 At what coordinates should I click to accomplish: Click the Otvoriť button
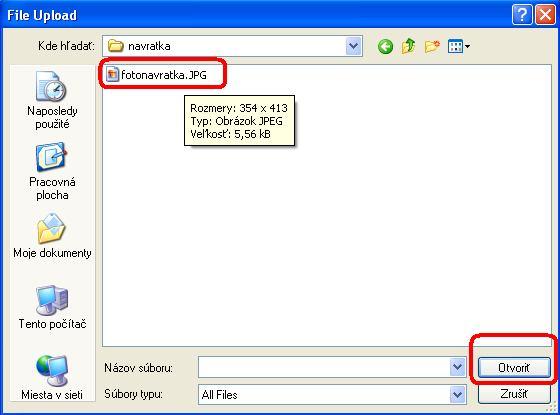pos(514,367)
